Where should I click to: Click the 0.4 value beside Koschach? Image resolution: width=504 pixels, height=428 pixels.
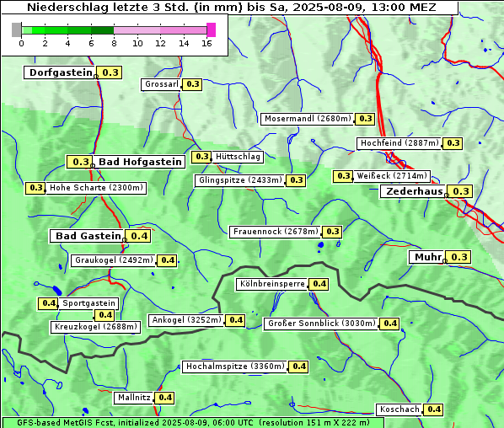(x=433, y=409)
